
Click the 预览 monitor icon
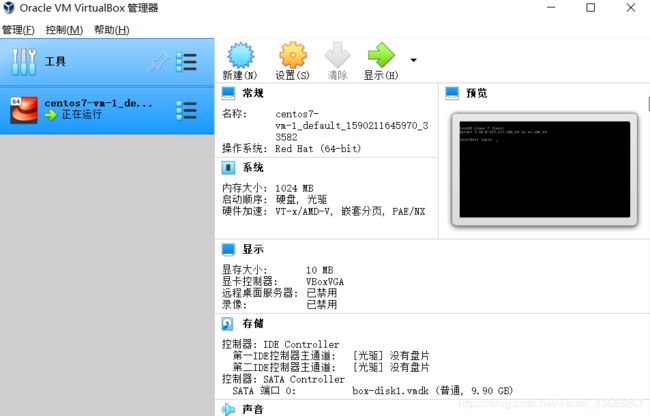(452, 93)
